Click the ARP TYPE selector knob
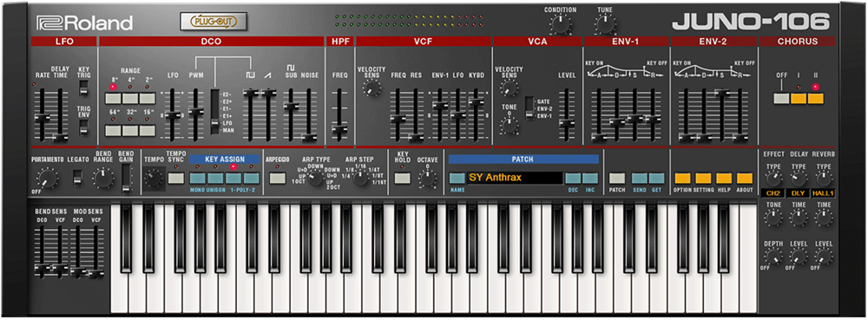This screenshot has width=868, height=320. 315,178
